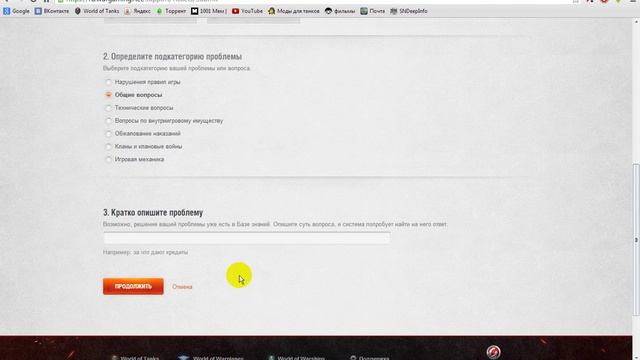Image resolution: width=640 pixels, height=360 pixels.
Task: Click the page vertical scrollbar thumb
Action: [x=636, y=240]
